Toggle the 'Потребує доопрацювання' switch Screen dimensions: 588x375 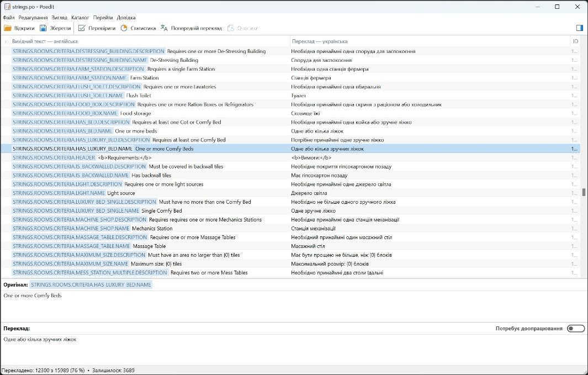tap(575, 329)
